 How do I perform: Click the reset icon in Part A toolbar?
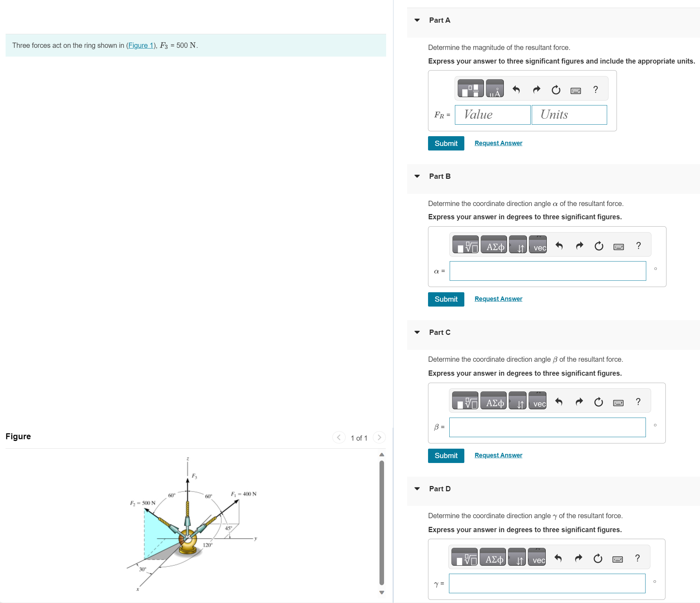pyautogui.click(x=555, y=90)
